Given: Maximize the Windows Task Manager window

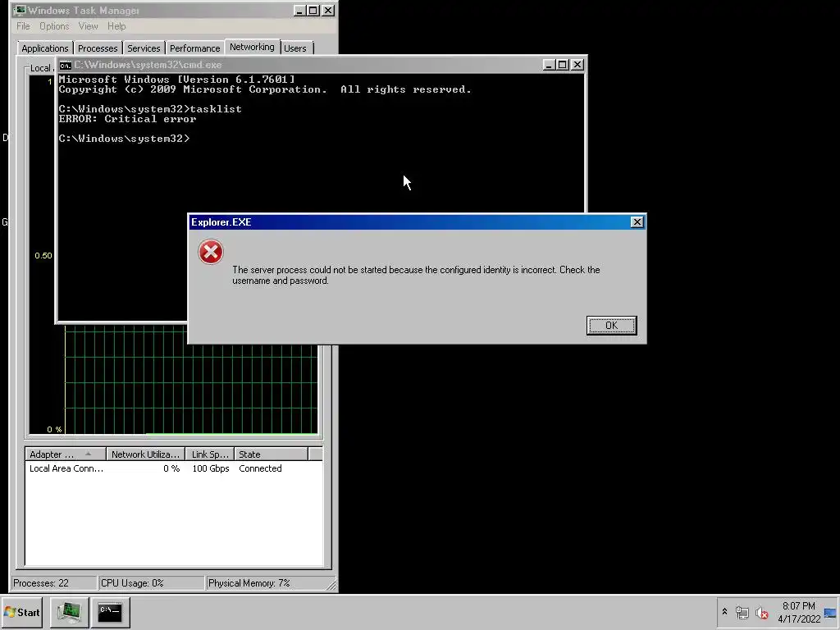Looking at the screenshot, I should 313,10.
